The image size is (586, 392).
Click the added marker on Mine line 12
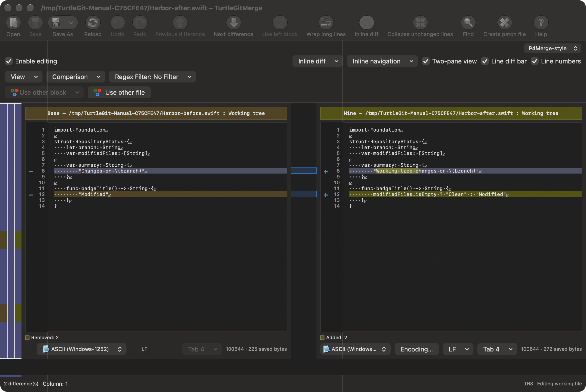tap(326, 195)
